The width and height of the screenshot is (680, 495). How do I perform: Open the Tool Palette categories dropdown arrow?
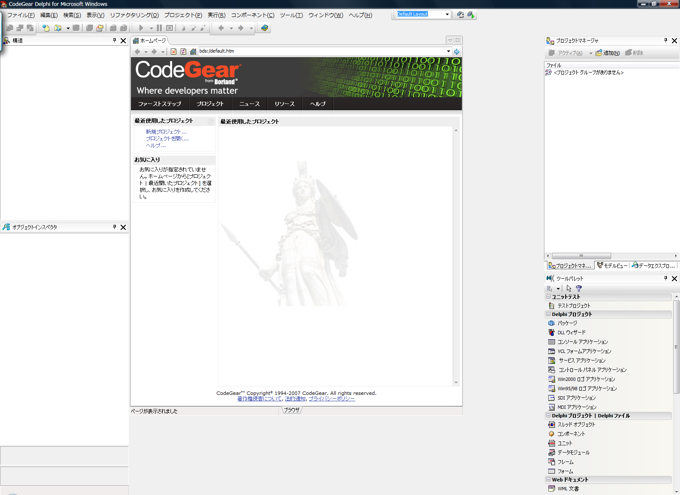[x=558, y=288]
